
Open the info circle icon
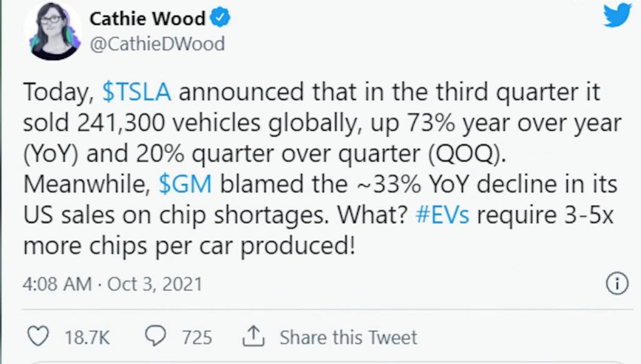point(617,283)
